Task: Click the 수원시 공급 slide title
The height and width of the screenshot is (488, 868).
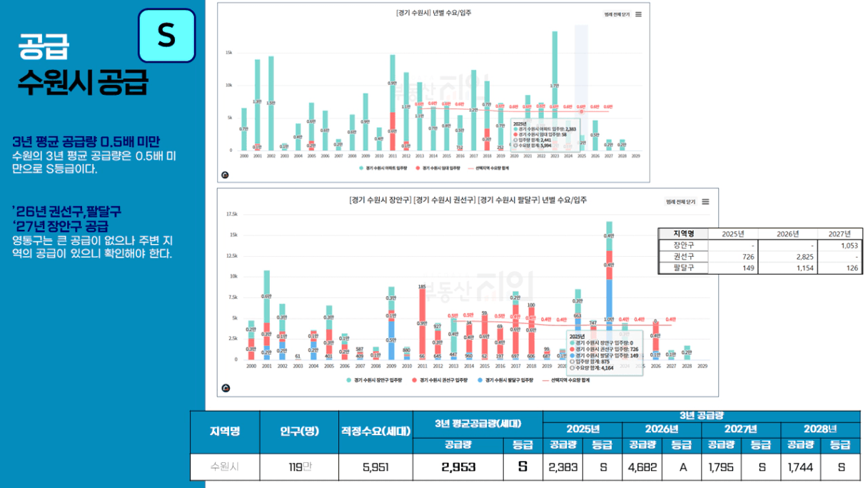Action: [x=83, y=83]
